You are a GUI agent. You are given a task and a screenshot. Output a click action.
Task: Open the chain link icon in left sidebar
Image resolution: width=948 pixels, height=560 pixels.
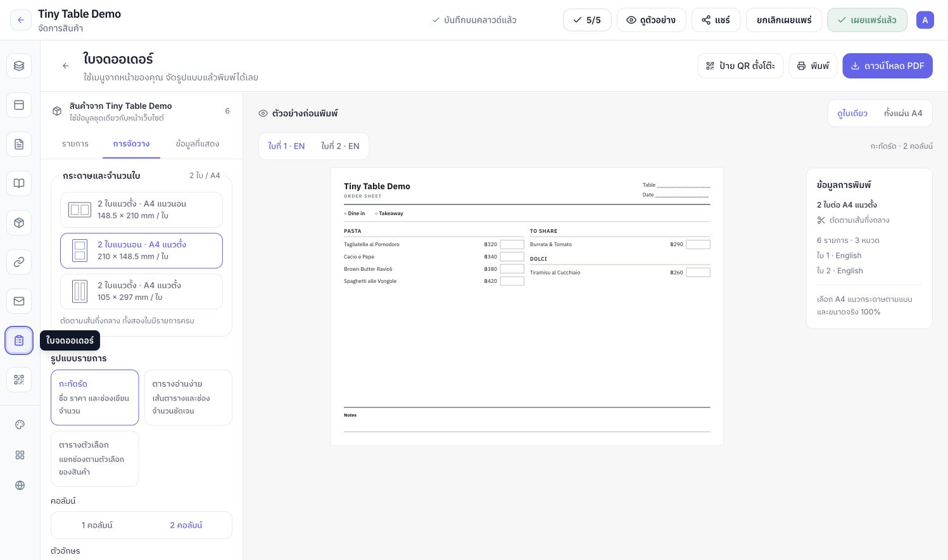19,262
